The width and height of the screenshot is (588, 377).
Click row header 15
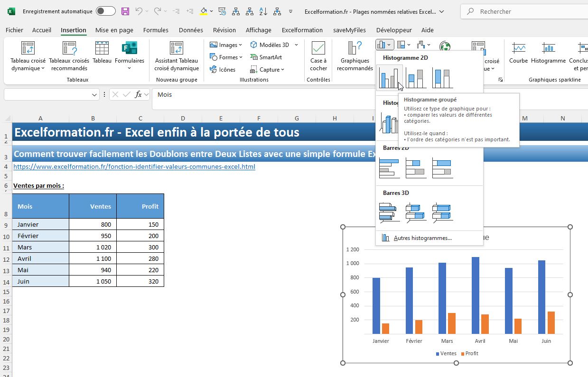pos(6,292)
